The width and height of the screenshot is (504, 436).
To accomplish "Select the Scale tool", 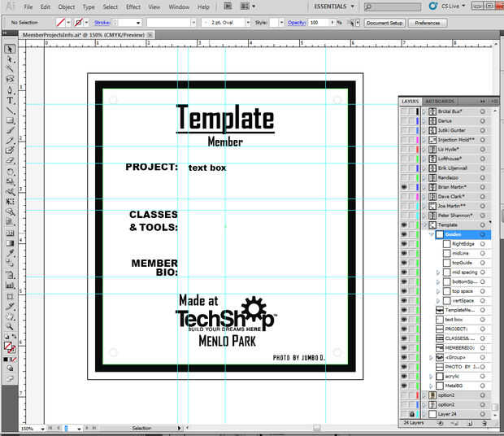I will 10,181.
